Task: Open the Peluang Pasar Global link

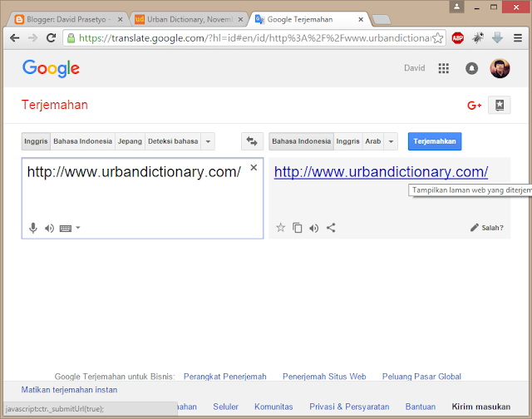Action: pos(421,377)
